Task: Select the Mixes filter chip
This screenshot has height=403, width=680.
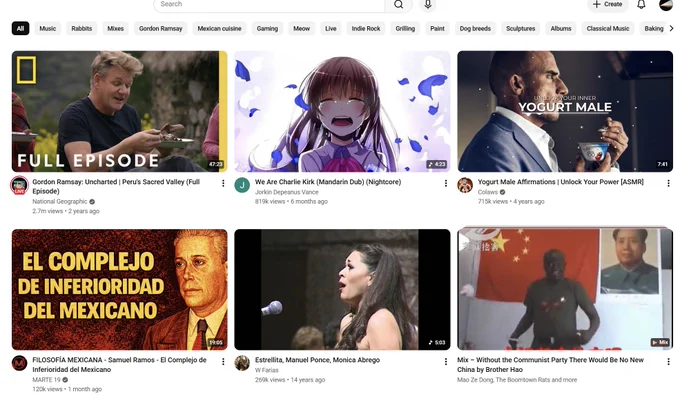Action: coord(115,29)
